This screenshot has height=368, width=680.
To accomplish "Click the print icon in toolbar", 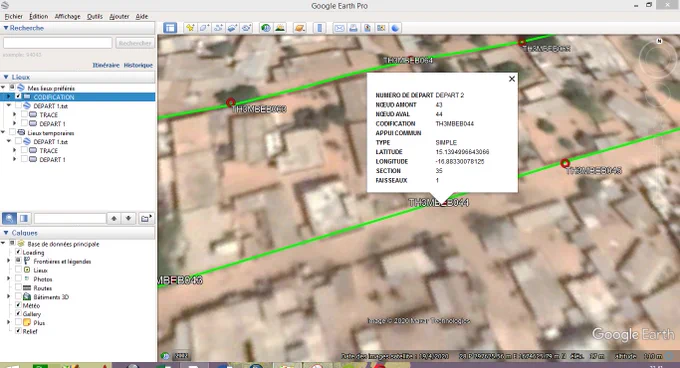I will tap(353, 28).
